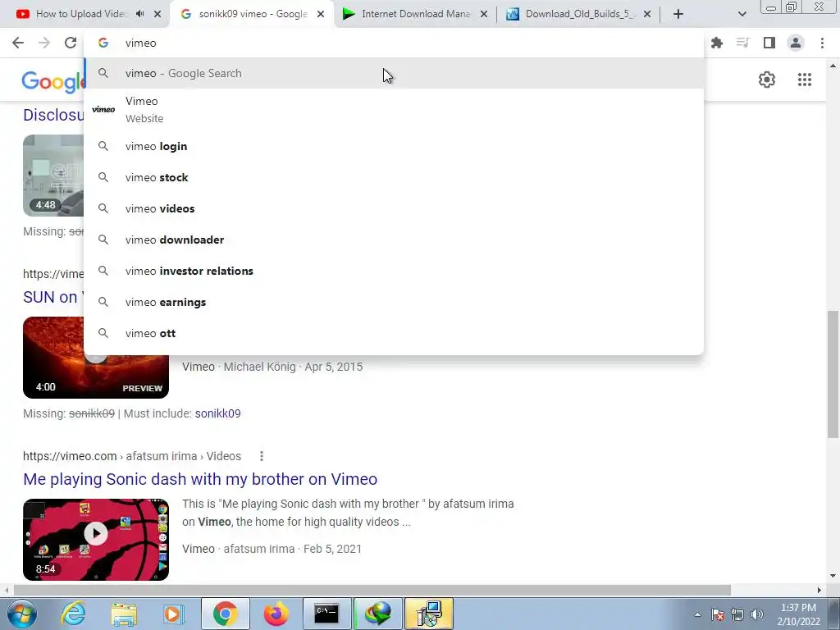Close the Internet Download Manager tab
This screenshot has width=840, height=630.
484,14
